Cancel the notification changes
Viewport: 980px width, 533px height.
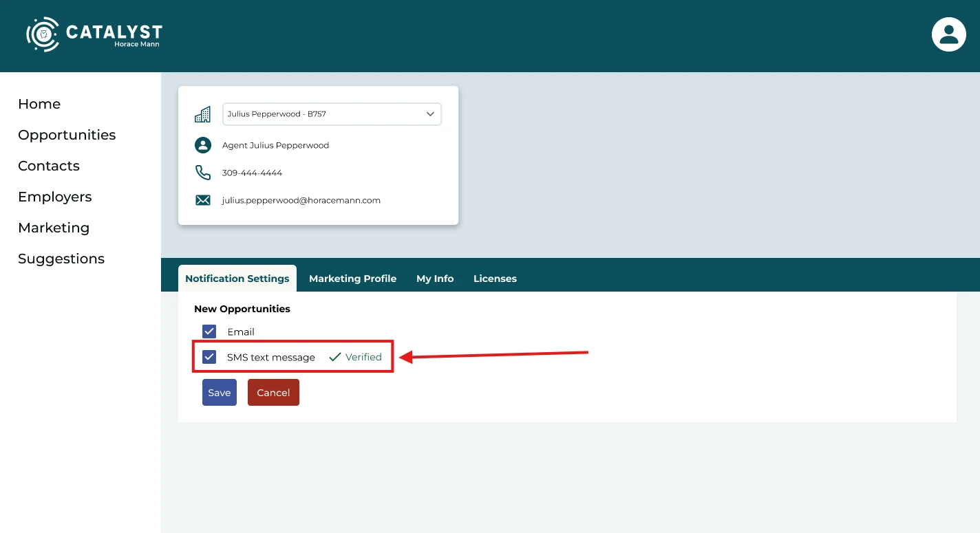[273, 392]
